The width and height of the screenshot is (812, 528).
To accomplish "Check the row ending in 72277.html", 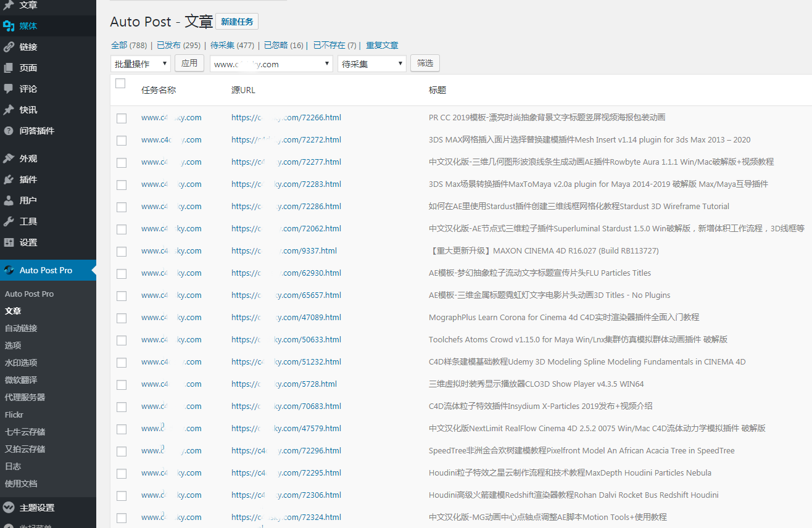I will (122, 163).
